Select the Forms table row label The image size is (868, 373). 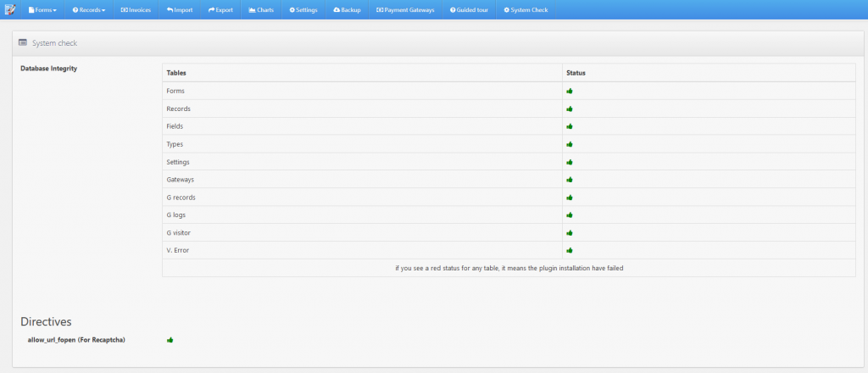[x=175, y=91]
